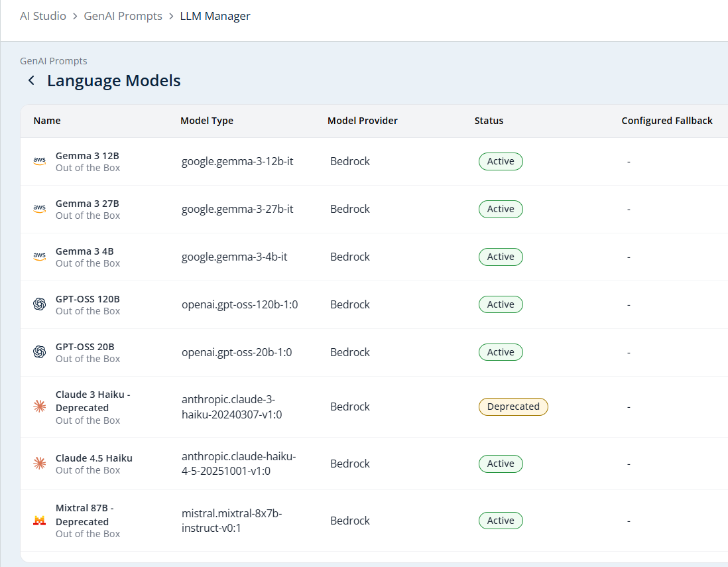Click the AWS icon for Gemma 3 12B
Image resolution: width=728 pixels, height=567 pixels.
[x=40, y=161]
